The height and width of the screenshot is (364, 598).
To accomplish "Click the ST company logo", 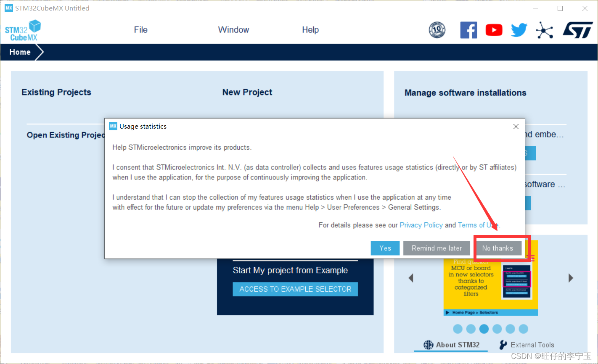I will (578, 30).
